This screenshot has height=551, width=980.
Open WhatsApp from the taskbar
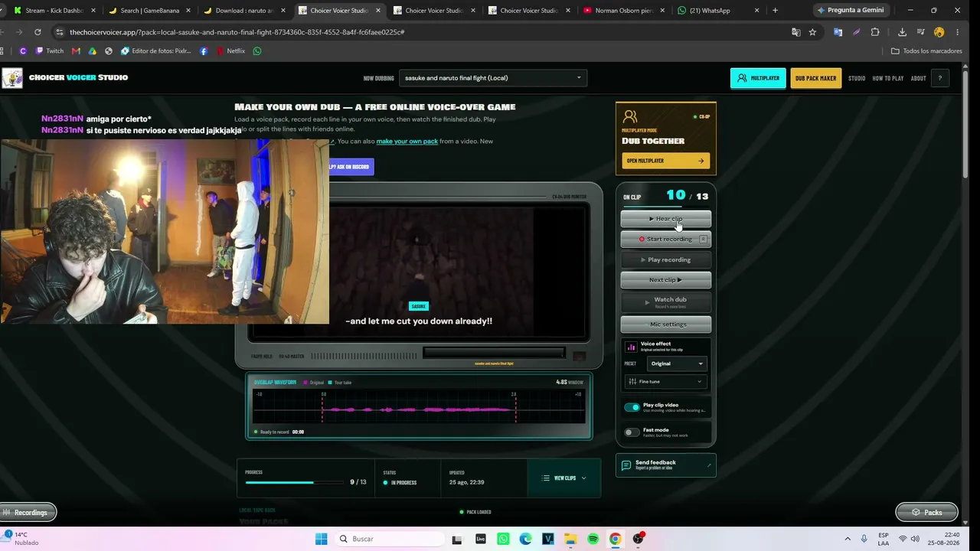pos(503,539)
